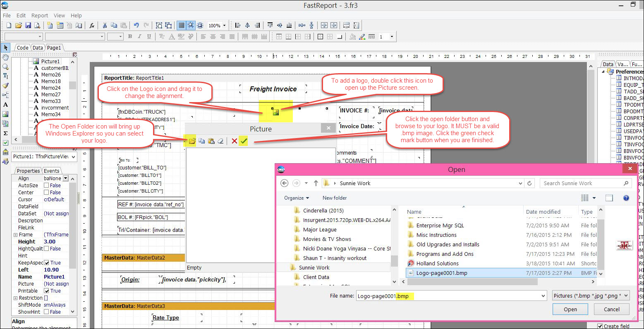Go back using the Open dialog's back arrow
The width and height of the screenshot is (644, 329).
(x=284, y=183)
